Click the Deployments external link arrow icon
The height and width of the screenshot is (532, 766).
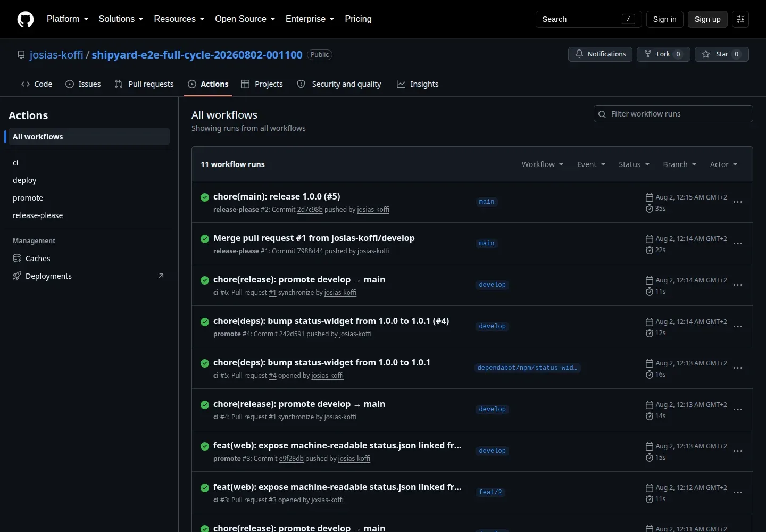161,276
